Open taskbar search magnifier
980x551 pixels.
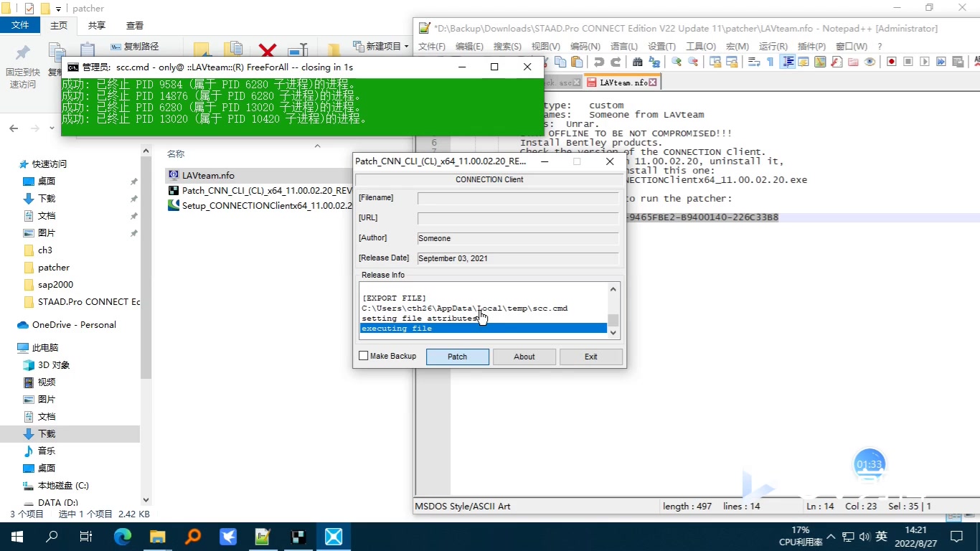point(52,537)
